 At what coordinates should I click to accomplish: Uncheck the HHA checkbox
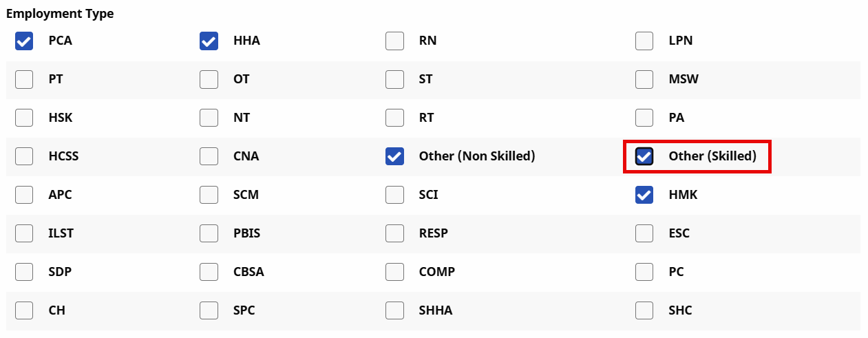click(x=209, y=41)
